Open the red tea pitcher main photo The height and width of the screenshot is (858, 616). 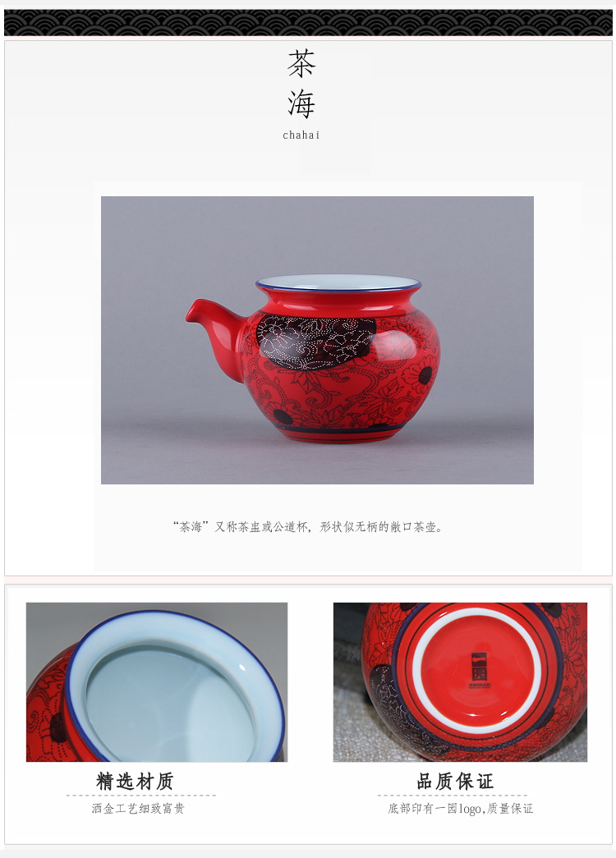tap(317, 340)
